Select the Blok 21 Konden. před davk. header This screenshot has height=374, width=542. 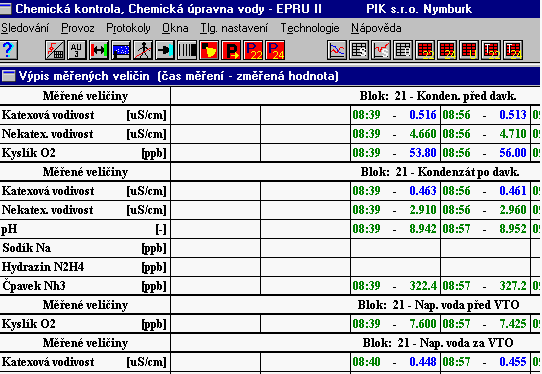438,96
